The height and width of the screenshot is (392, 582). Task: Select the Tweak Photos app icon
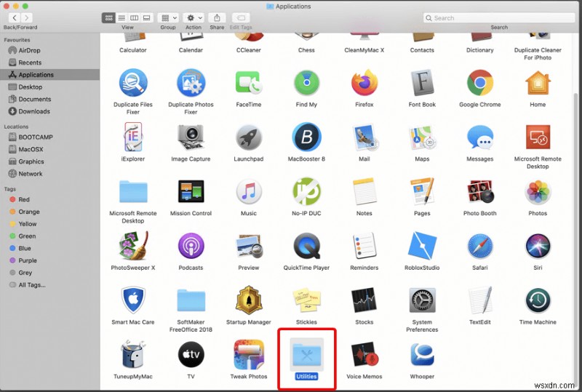tap(249, 354)
